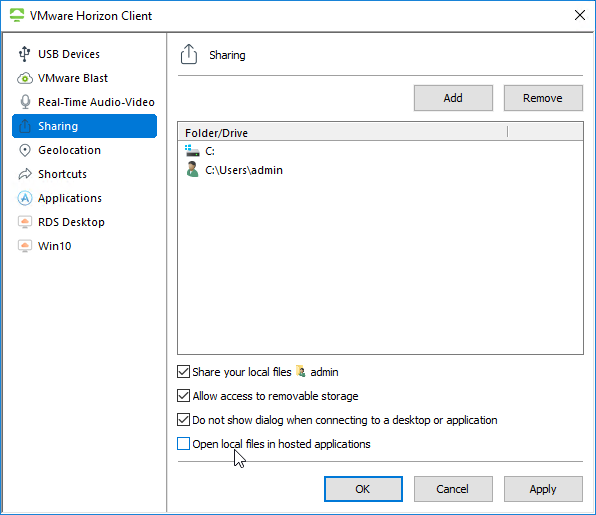The image size is (596, 515).
Task: Click the VMware Blast cloud icon
Action: 25,78
